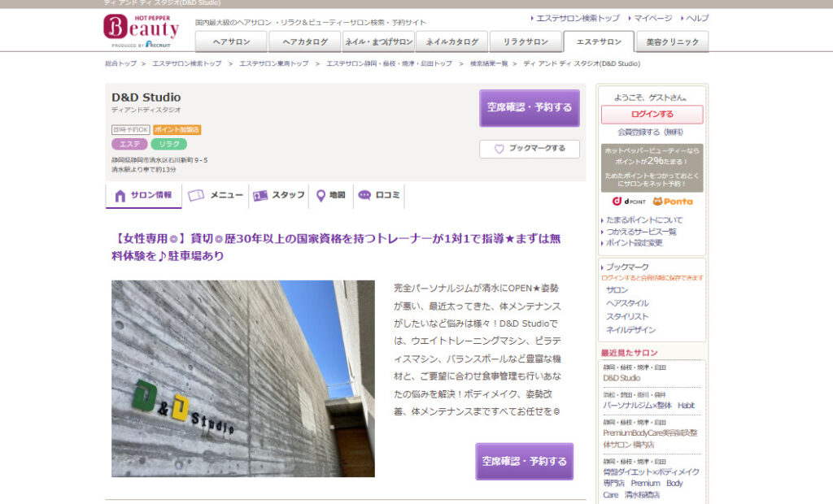Go to エステサロン東海トップ breadcrumb

click(x=273, y=63)
